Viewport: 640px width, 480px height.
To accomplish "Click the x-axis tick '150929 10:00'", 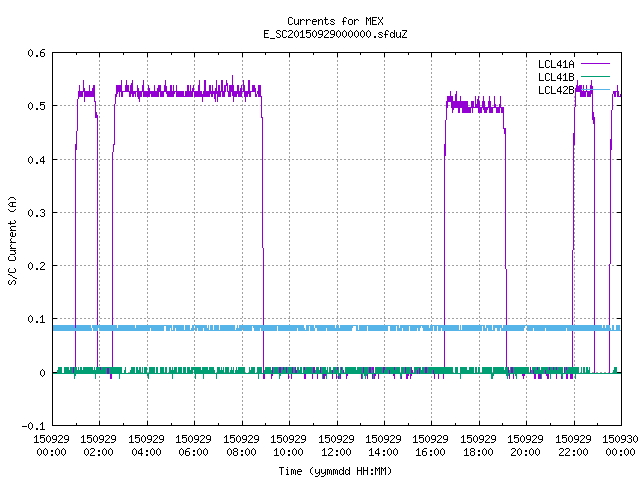I will pos(288,445).
